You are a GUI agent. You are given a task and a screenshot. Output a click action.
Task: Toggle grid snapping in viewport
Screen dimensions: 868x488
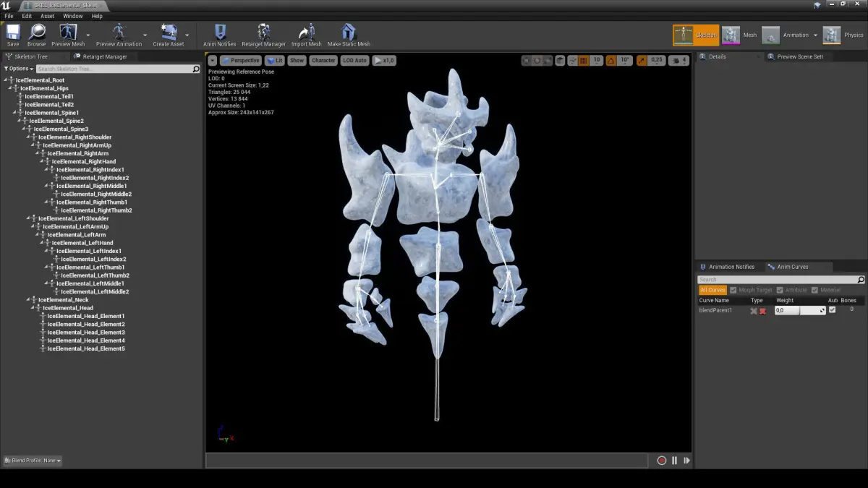583,61
